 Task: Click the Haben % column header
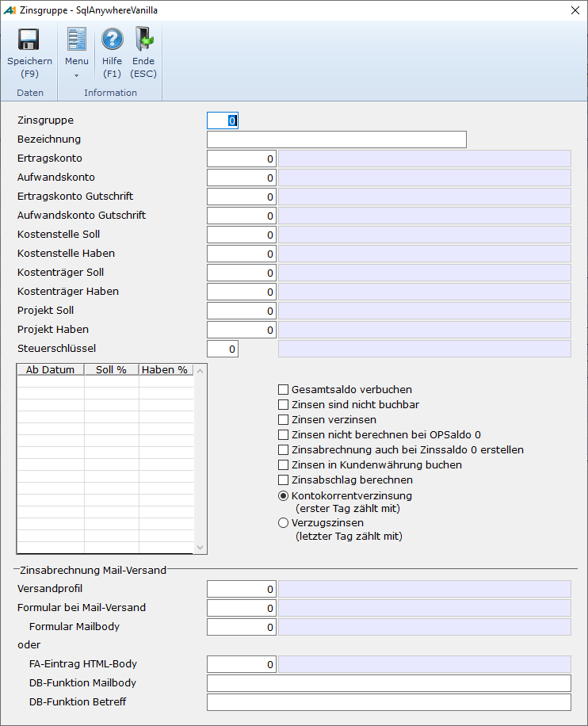(166, 369)
